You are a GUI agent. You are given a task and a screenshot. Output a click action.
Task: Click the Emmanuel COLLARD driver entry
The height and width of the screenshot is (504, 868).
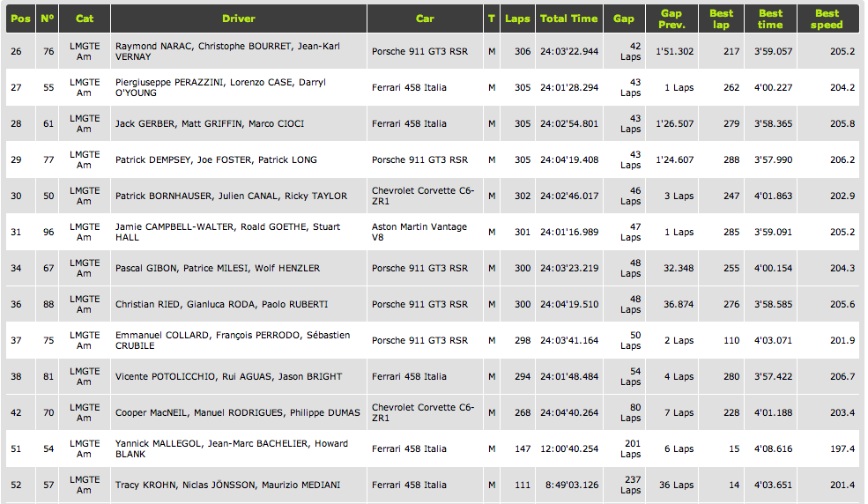(233, 340)
